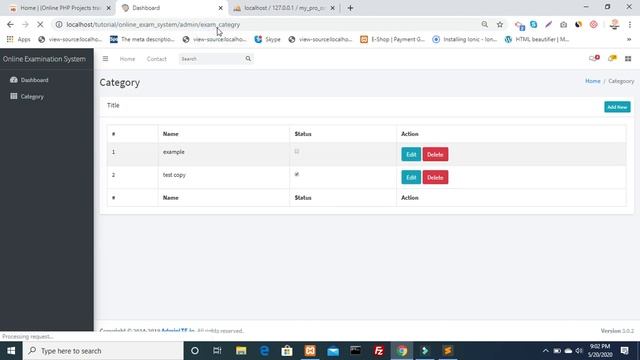Open Windows Action Center notifications

tap(624, 351)
